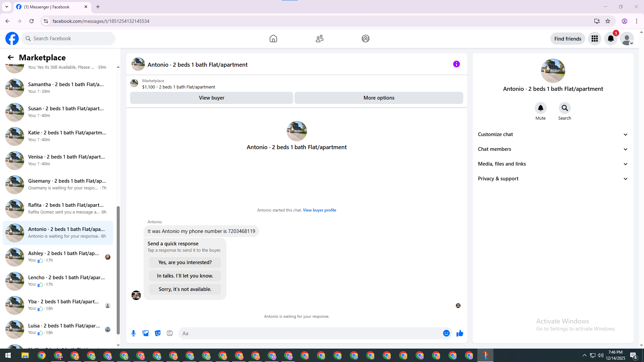
Task: Click the View buyer profile link
Action: [319, 210]
